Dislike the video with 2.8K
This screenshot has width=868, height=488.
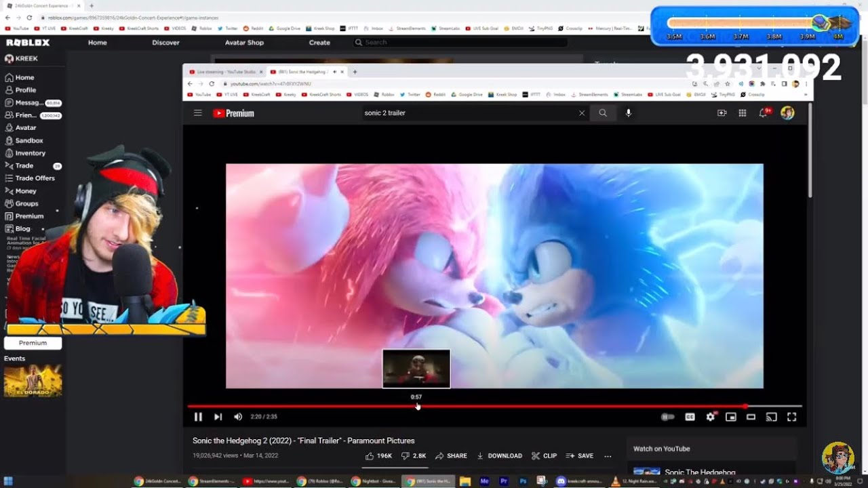(x=414, y=456)
